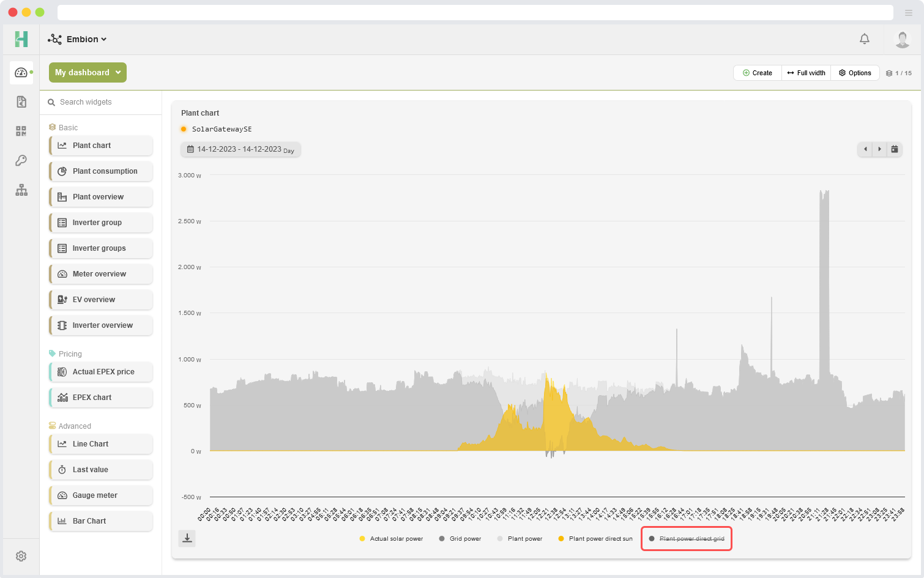Click the Full width button
This screenshot has height=578, width=924.
coord(806,73)
